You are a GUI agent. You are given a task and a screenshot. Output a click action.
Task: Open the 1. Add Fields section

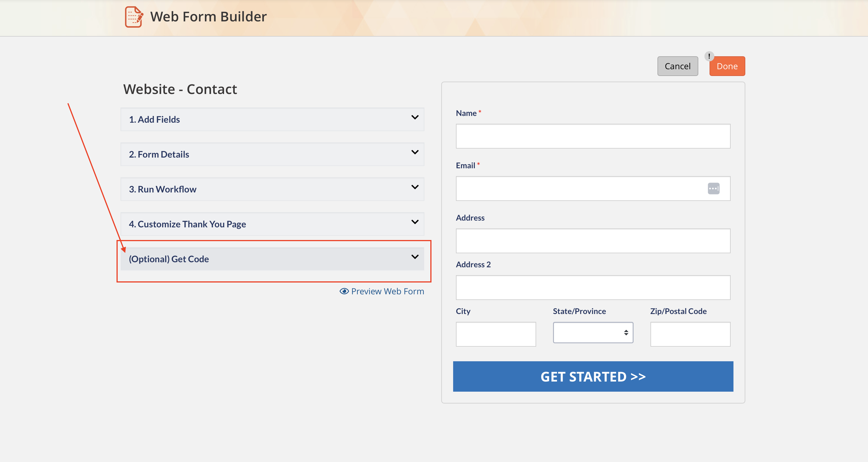272,120
